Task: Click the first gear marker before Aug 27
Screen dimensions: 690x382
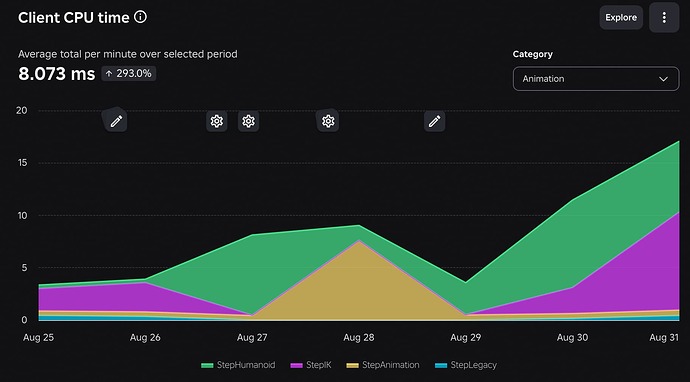Action: (217, 121)
